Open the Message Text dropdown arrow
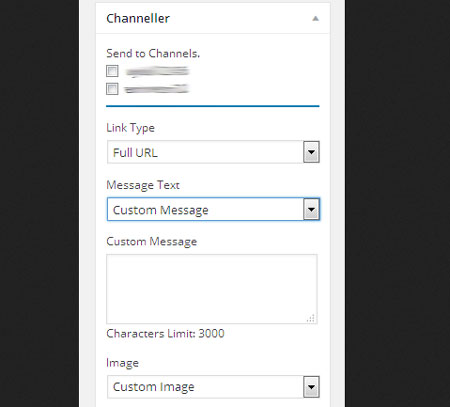Image resolution: width=450 pixels, height=407 pixels. [x=311, y=209]
